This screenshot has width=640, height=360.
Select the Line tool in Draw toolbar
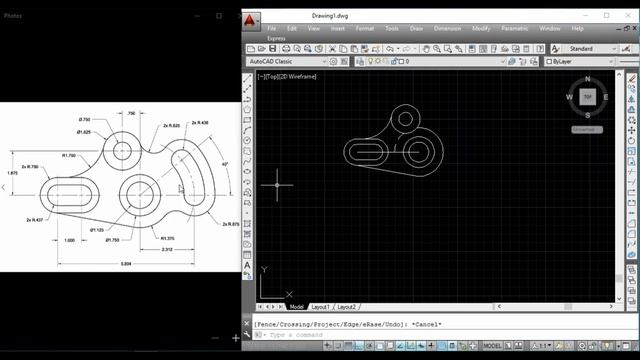(x=247, y=78)
